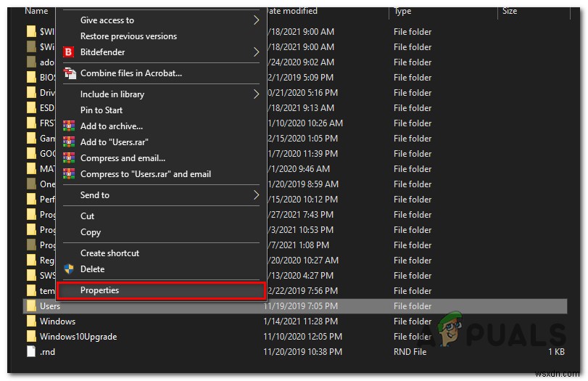Select the Users folder name
Image resolution: width=588 pixels, height=381 pixels.
(x=50, y=306)
